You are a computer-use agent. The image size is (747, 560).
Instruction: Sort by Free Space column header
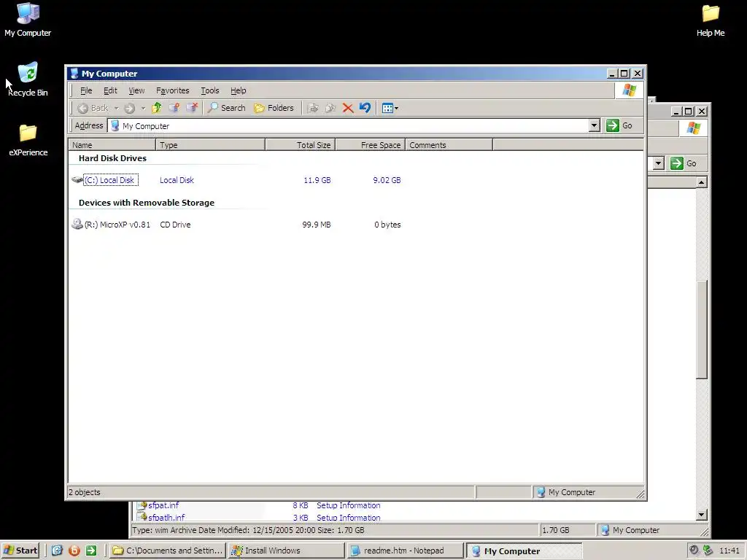[x=370, y=145]
